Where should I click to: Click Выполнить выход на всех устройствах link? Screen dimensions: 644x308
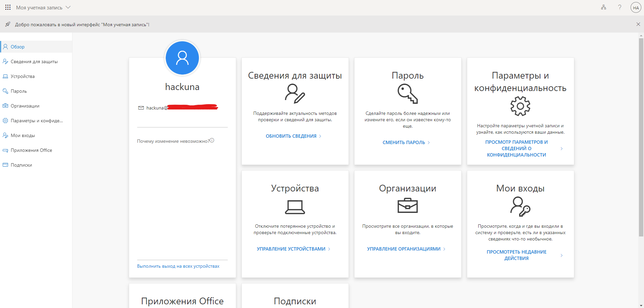178,266
